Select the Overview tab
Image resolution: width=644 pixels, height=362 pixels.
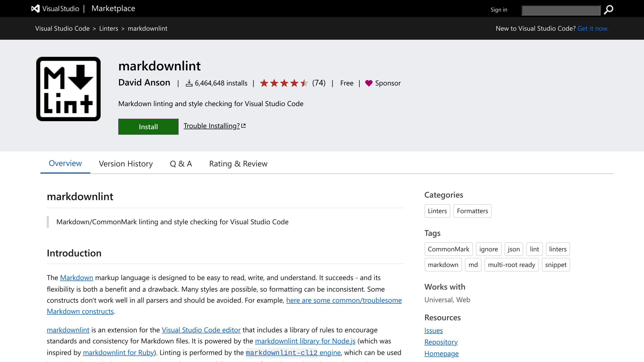coord(65,163)
